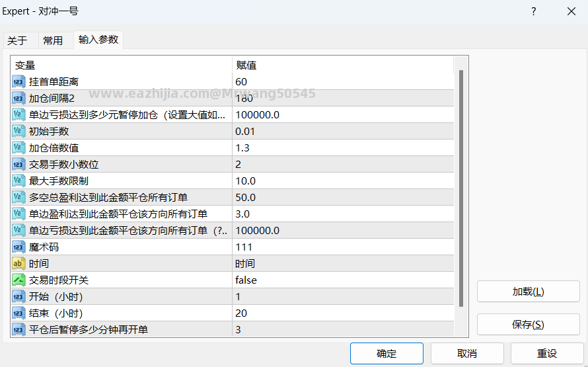This screenshot has width=588, height=367.
Task: Select the 平仓后暂停多少分钟再开单 variable name
Action: point(89,329)
